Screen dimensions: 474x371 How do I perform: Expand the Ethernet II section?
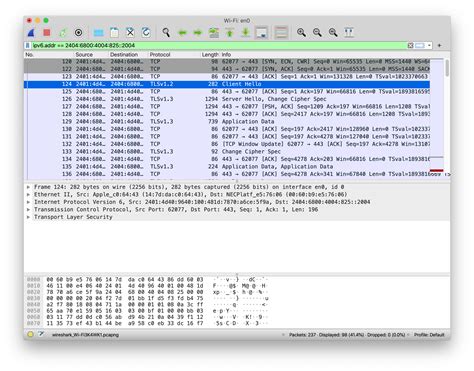[28, 195]
